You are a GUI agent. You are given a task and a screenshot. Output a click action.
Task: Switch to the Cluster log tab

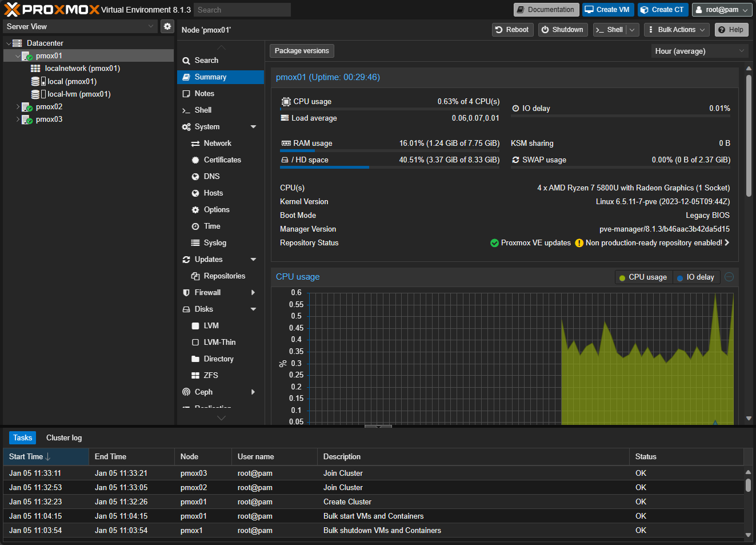tap(64, 437)
